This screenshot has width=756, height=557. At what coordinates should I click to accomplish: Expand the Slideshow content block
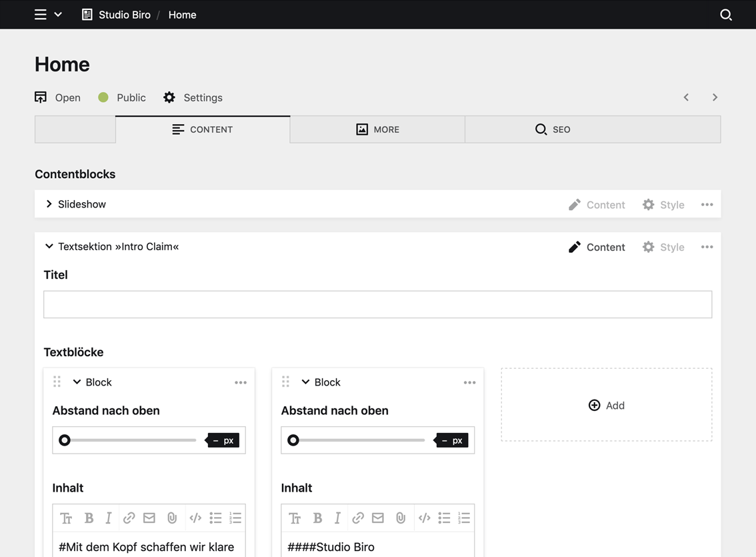tap(49, 204)
